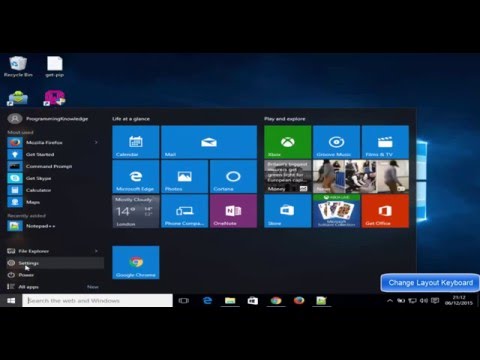Expand File Explorer jump list arrow
This screenshot has width=480, height=360.
(96, 251)
